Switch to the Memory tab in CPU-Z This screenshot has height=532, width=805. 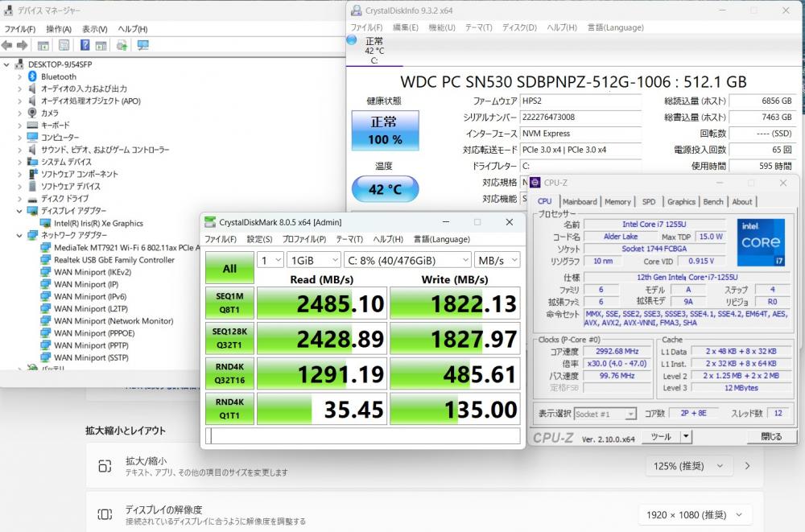[x=617, y=202]
